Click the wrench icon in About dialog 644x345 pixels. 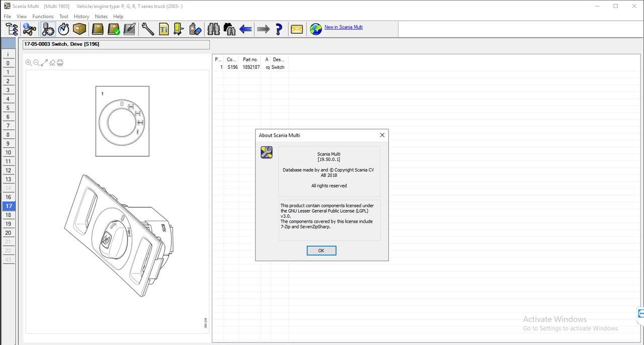point(266,152)
